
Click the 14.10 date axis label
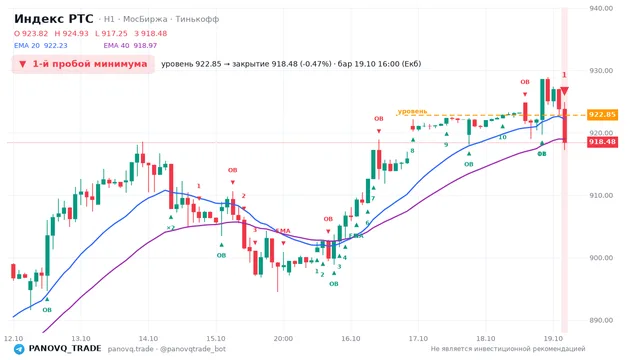148,338
